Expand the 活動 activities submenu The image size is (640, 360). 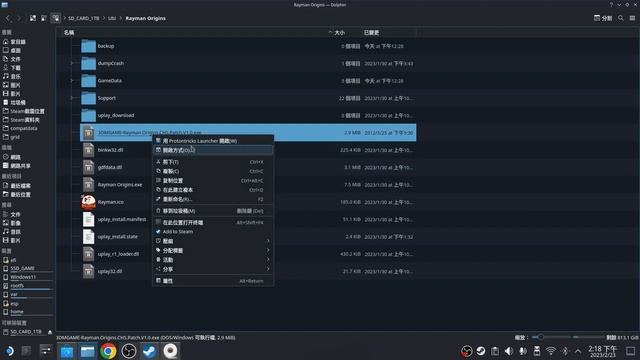pyautogui.click(x=213, y=260)
